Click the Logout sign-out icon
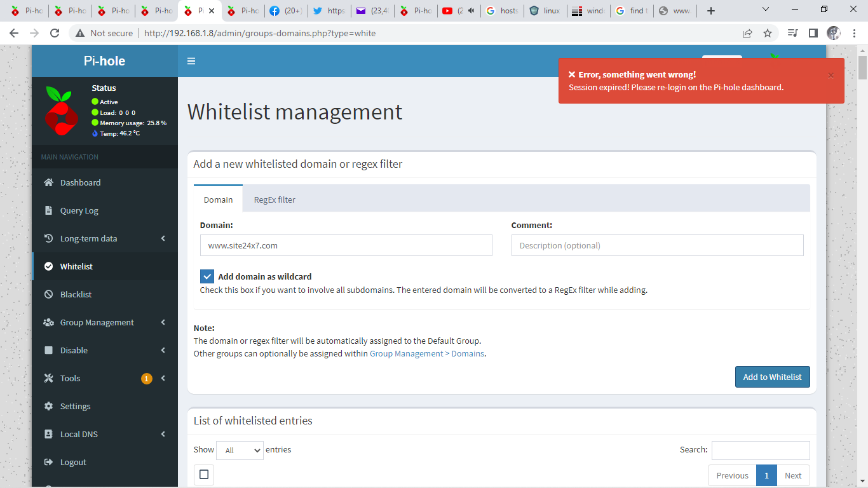 (x=48, y=462)
